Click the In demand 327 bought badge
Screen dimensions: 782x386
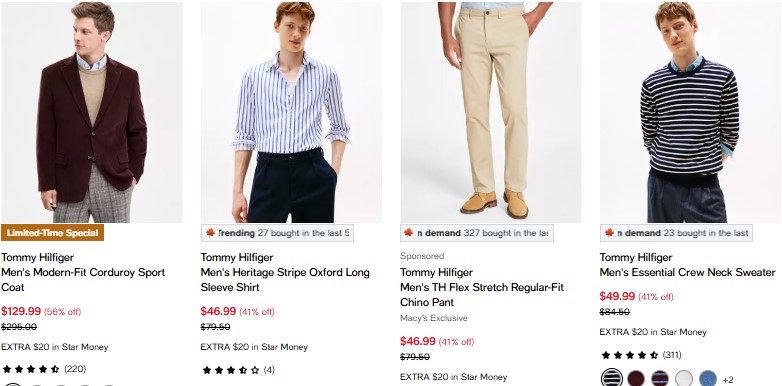coord(477,233)
